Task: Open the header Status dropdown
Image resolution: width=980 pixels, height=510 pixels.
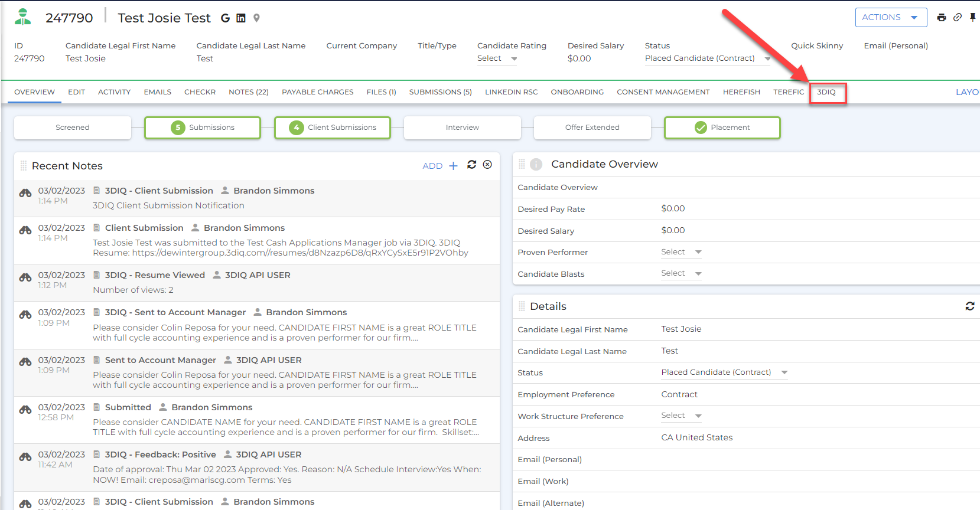Action: tap(708, 58)
